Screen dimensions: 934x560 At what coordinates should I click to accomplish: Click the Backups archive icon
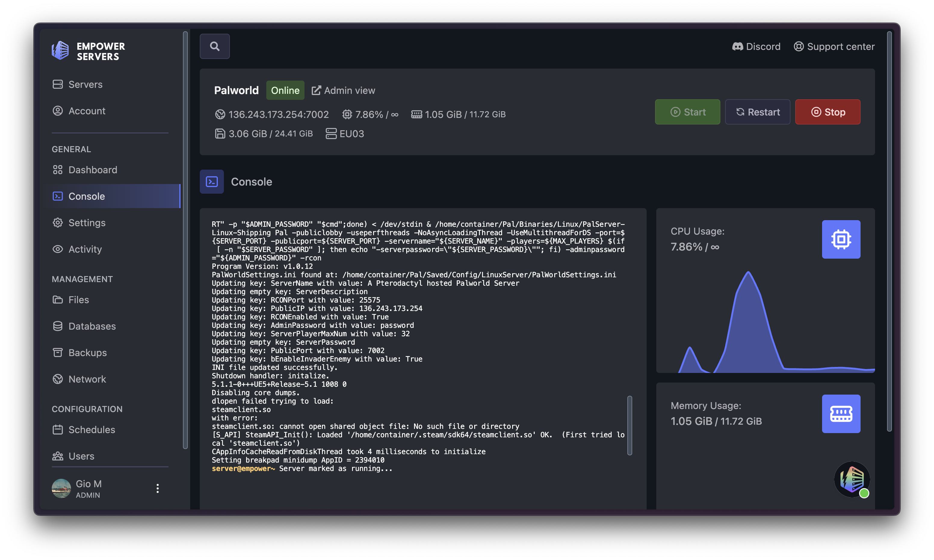click(x=58, y=352)
